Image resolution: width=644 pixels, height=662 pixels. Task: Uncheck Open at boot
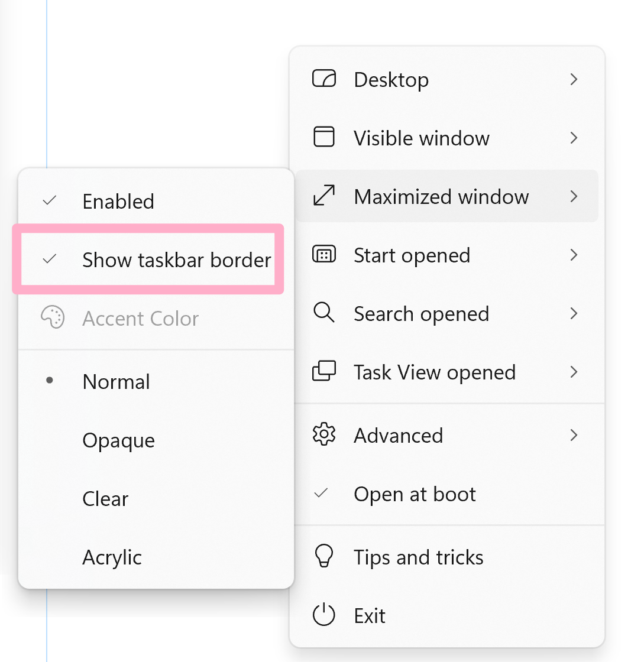coord(415,494)
